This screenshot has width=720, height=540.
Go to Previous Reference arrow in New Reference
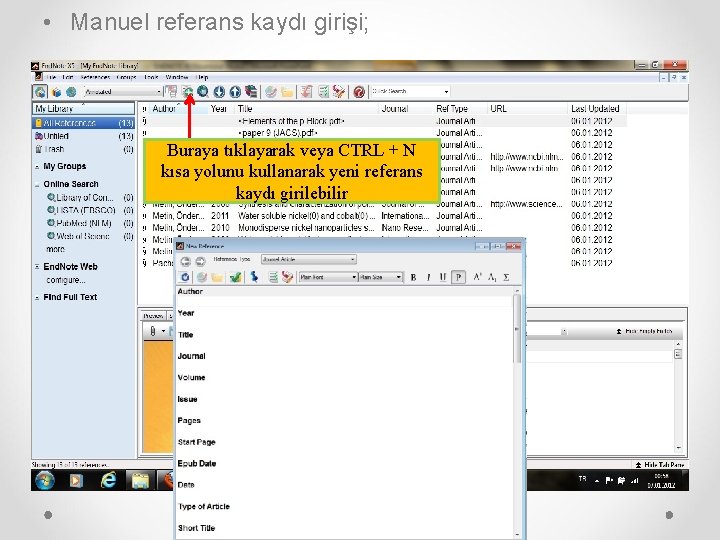tap(185, 261)
